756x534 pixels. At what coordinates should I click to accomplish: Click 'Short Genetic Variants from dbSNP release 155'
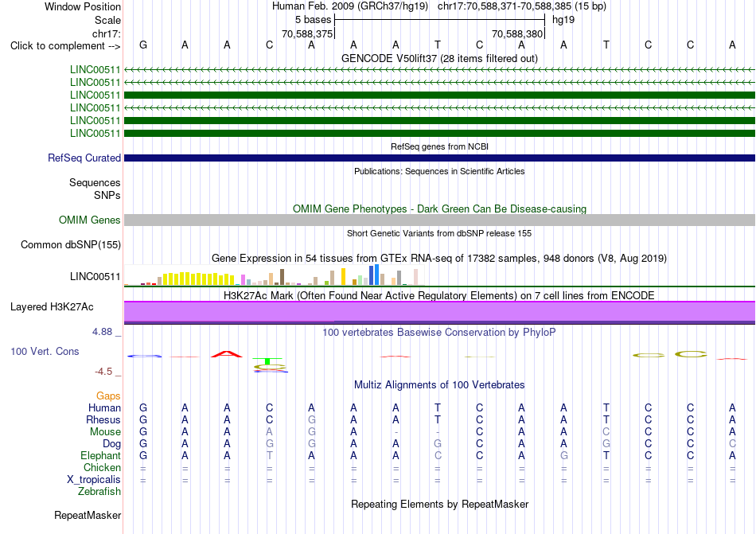click(439, 233)
